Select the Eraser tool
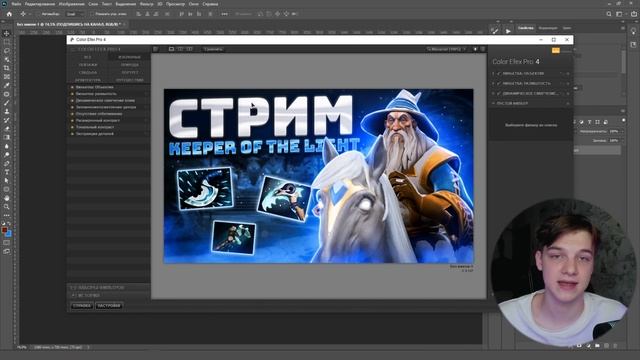640x360 pixels. click(7, 129)
